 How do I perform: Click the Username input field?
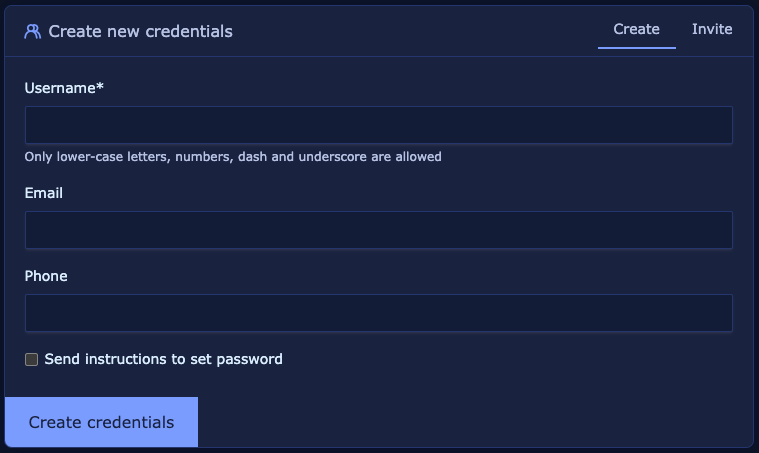(379, 125)
